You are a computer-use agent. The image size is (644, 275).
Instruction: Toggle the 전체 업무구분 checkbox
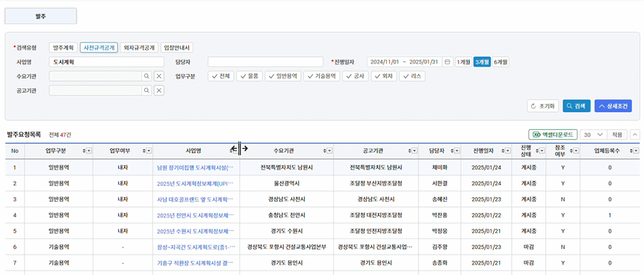coord(221,76)
